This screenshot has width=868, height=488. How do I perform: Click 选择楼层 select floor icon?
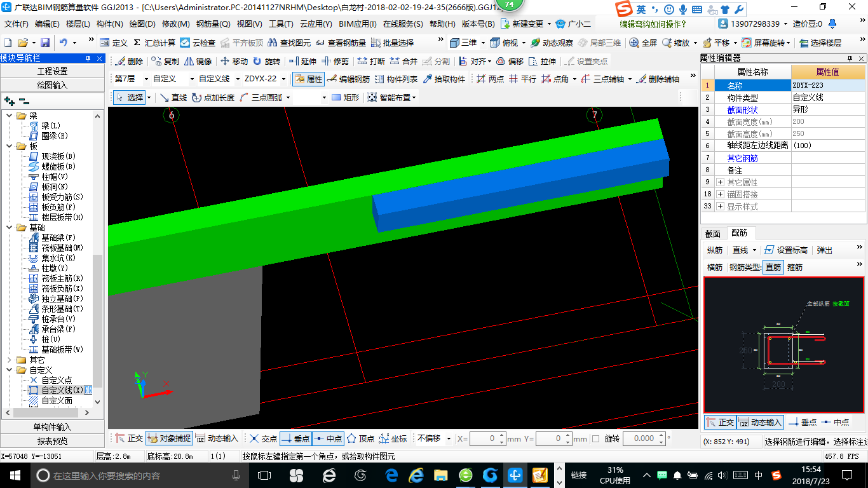point(820,43)
